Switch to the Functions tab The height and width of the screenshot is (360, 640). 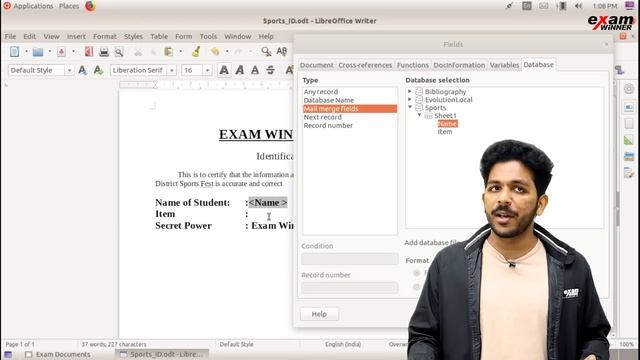tap(413, 65)
